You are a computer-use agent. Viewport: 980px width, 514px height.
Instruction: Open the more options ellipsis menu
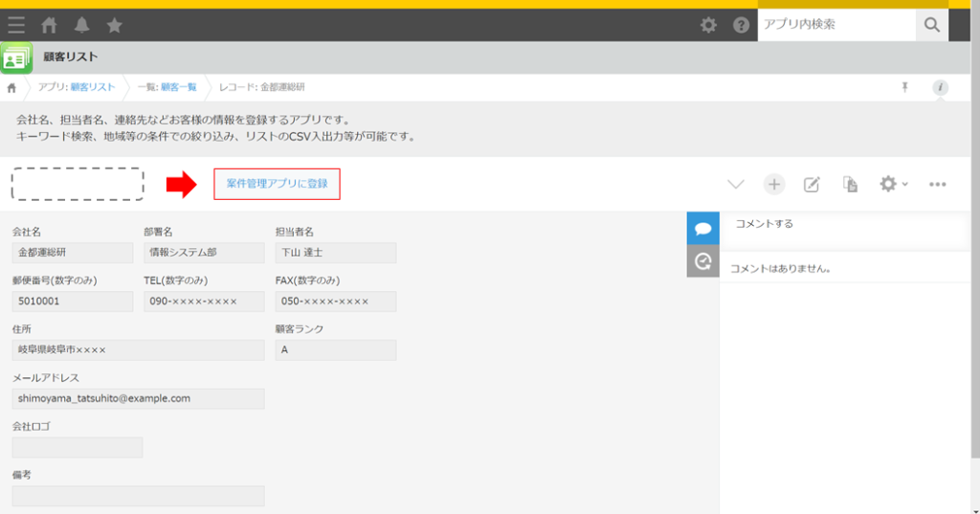click(938, 185)
